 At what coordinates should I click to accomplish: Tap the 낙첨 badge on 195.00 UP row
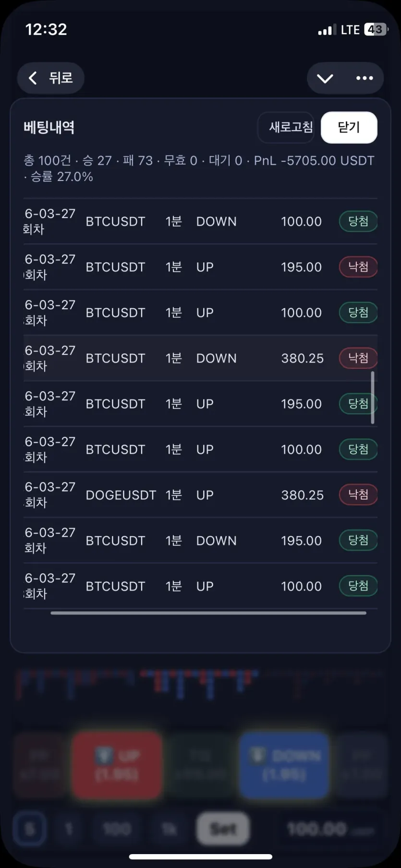tap(358, 267)
